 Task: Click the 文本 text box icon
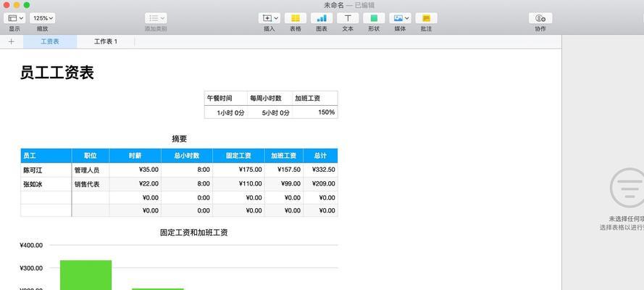(348, 18)
